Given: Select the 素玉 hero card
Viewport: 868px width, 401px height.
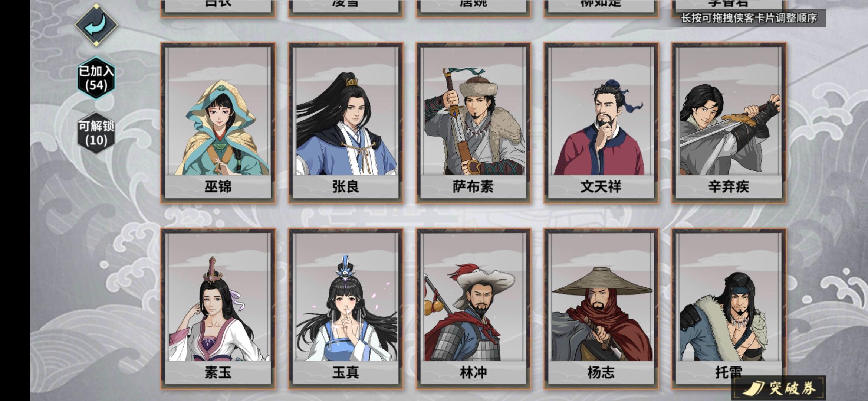Looking at the screenshot, I should pyautogui.click(x=218, y=308).
